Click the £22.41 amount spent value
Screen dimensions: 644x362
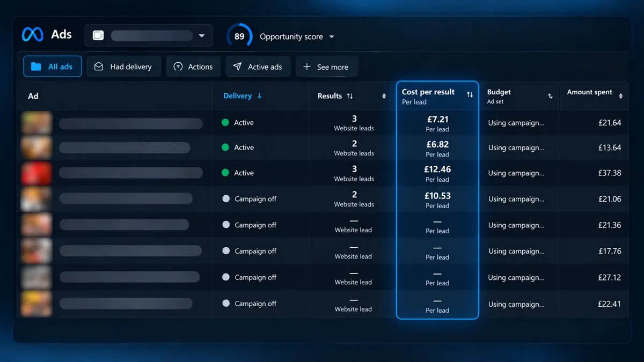click(610, 304)
